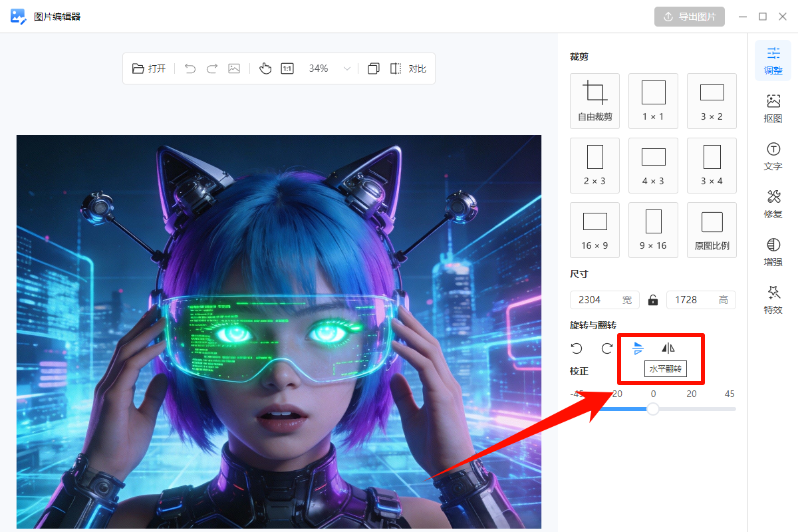This screenshot has height=532, width=798.
Task: Select the 抠图 cutout tool in sidebar
Action: pos(773,108)
